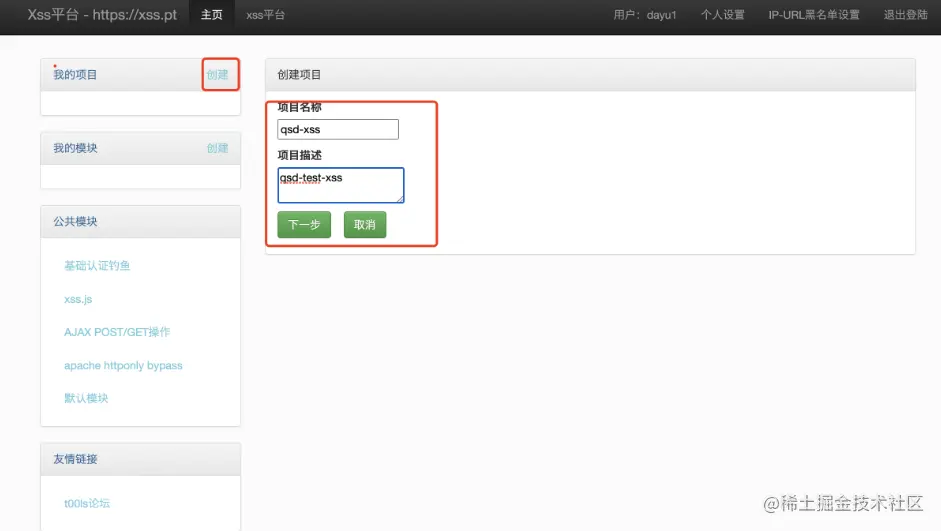The width and height of the screenshot is (941, 531).
Task: Click the 友情链接 panel heading
Action: point(75,458)
